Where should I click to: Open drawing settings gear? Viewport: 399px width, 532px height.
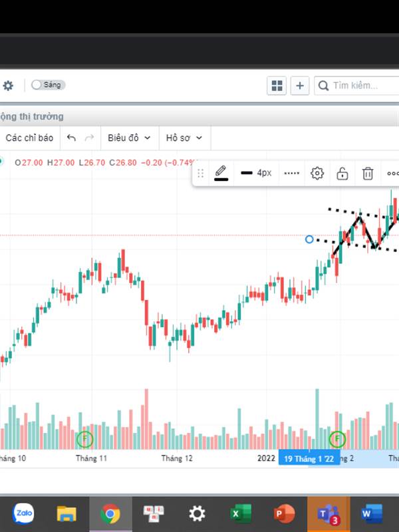tap(317, 174)
